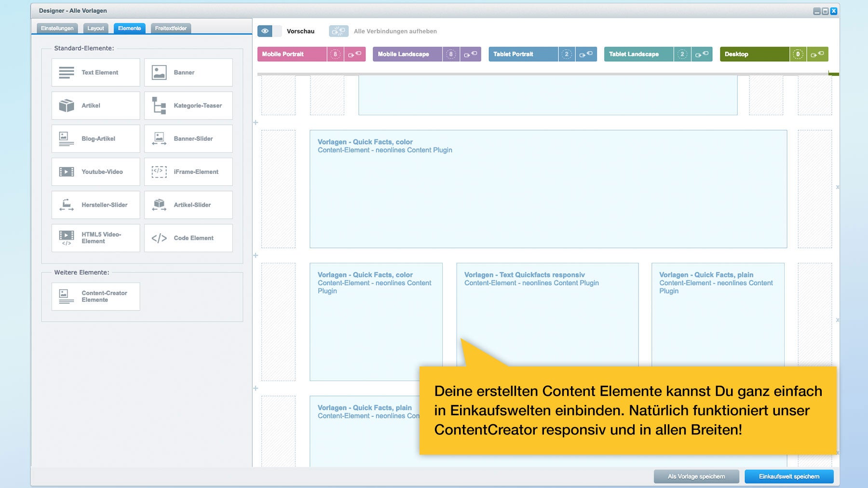Click link icon on Tablet Landscape bar
Screen dimensions: 868x488
pyautogui.click(x=702, y=54)
